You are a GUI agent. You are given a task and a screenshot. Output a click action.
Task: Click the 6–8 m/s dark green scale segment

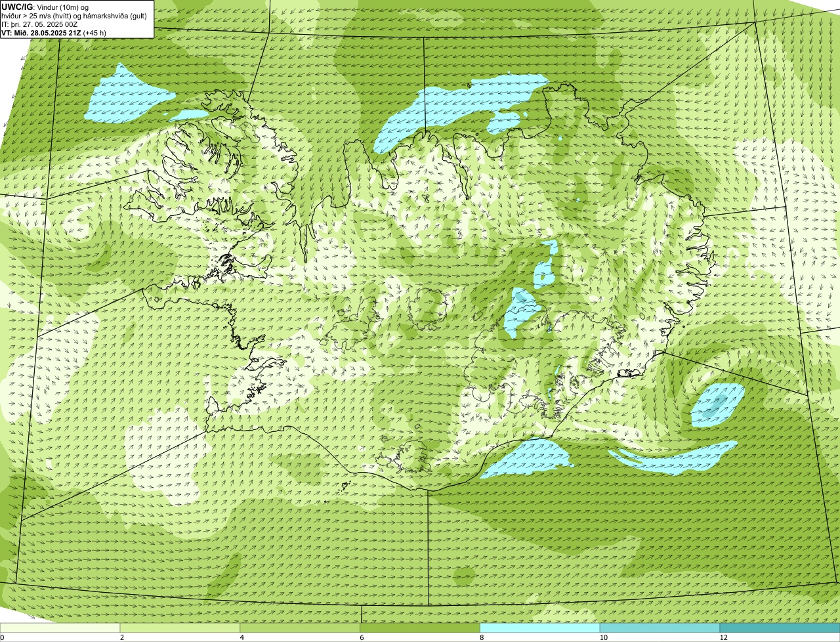pos(420,628)
